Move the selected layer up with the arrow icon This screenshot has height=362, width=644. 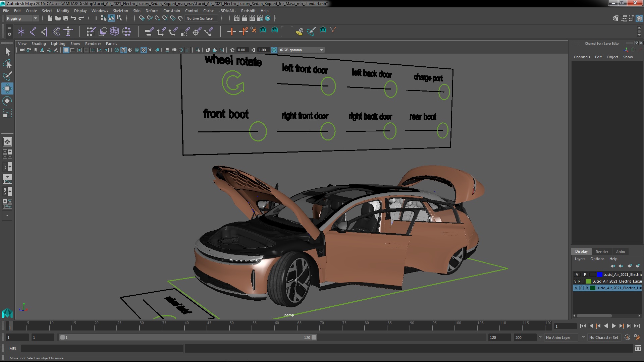tap(613, 266)
